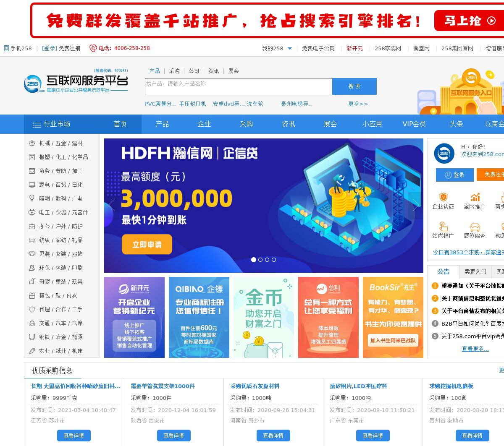Image resolution: width=504 pixels, height=446 pixels.
Task: Open 囤位服务 icon
Action: pos(475,227)
